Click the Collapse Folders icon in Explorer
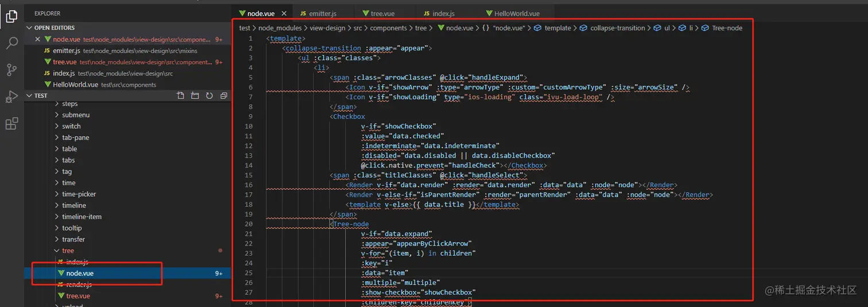The height and width of the screenshot is (307, 868). 223,95
